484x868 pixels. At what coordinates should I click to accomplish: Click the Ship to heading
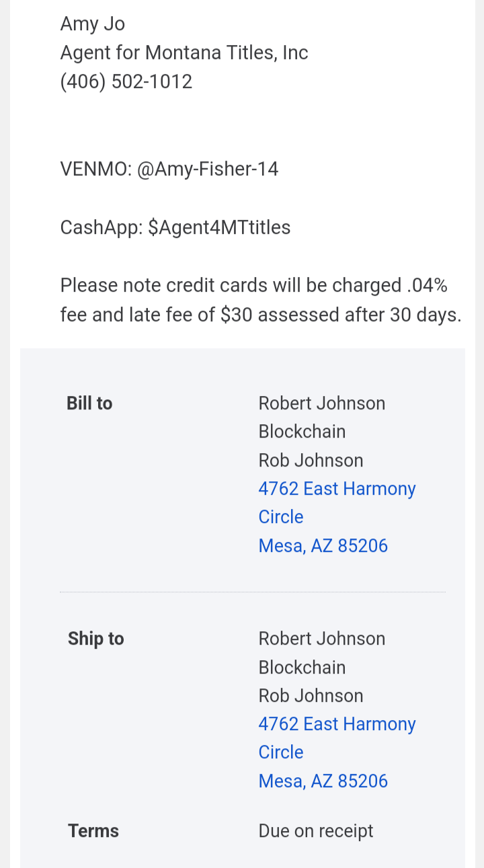coord(95,639)
